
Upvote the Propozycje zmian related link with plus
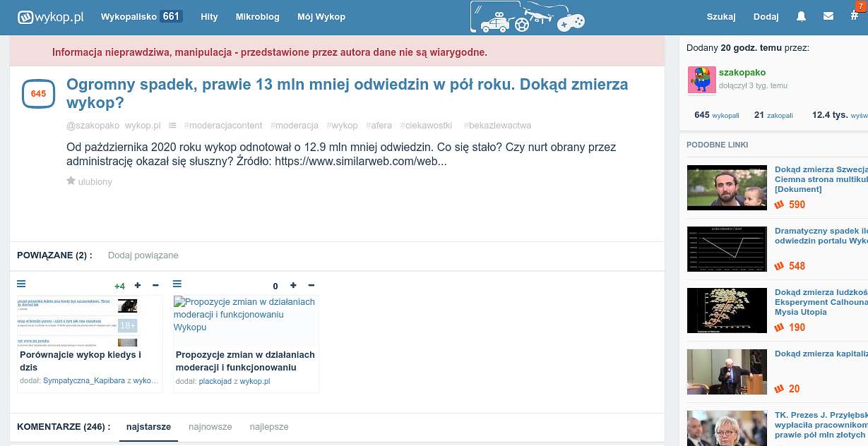click(x=293, y=285)
